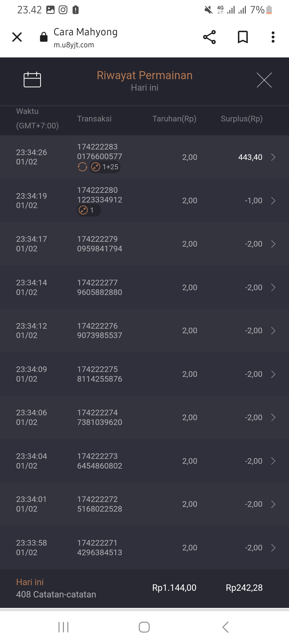
Task: Tap the free spin replay icon
Action: (82, 167)
